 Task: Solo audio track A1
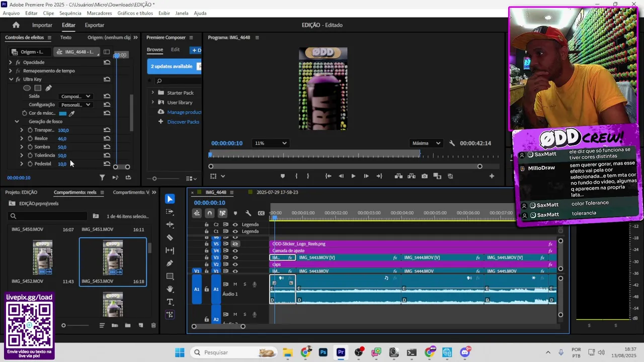coord(245,284)
